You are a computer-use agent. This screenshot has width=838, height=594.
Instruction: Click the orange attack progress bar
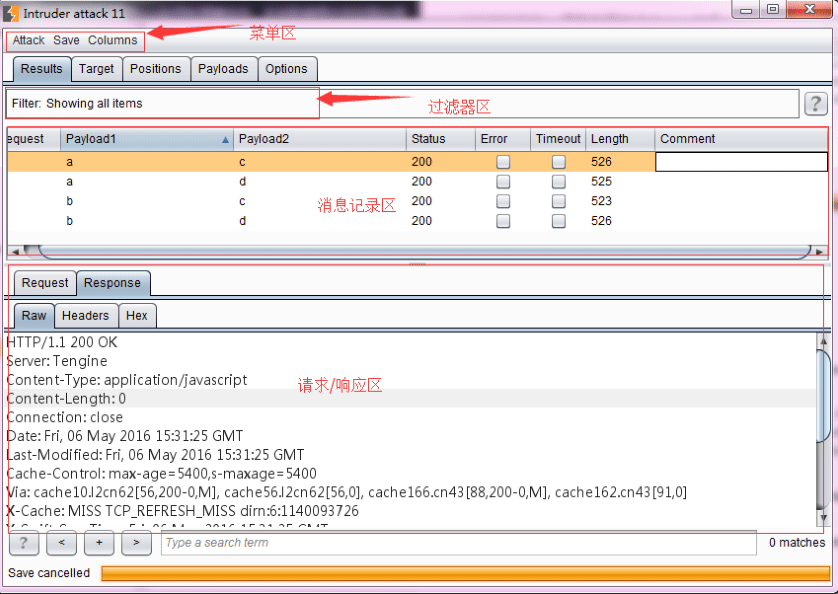click(x=465, y=573)
